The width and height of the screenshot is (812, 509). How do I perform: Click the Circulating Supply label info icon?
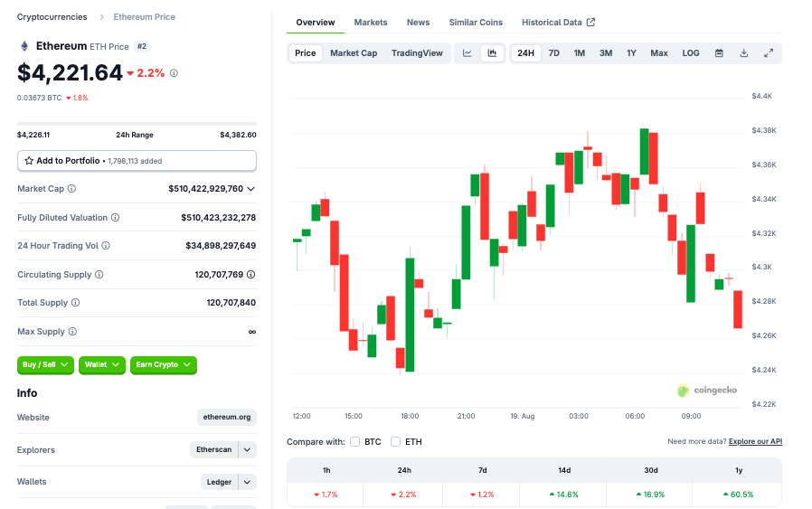coord(99,275)
